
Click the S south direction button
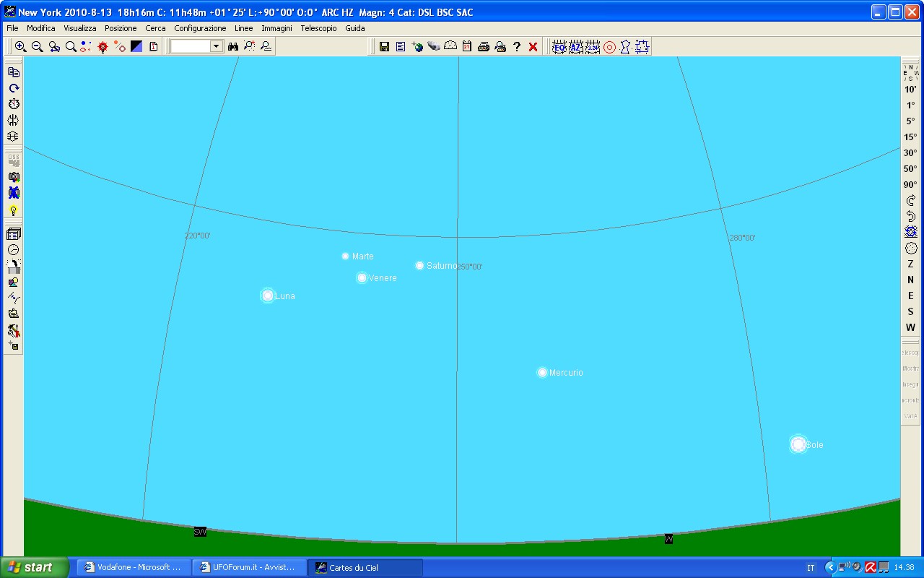tap(911, 312)
